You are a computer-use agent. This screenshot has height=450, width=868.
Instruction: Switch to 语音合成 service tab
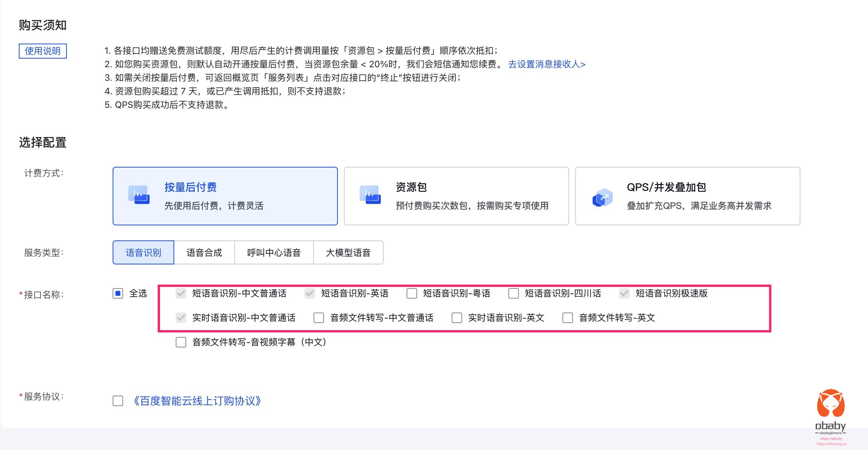pyautogui.click(x=204, y=252)
